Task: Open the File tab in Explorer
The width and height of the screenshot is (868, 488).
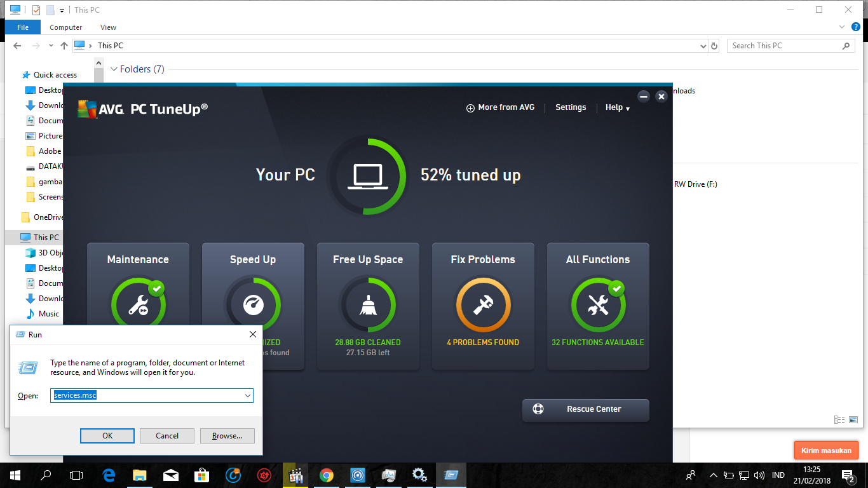Action: click(23, 27)
